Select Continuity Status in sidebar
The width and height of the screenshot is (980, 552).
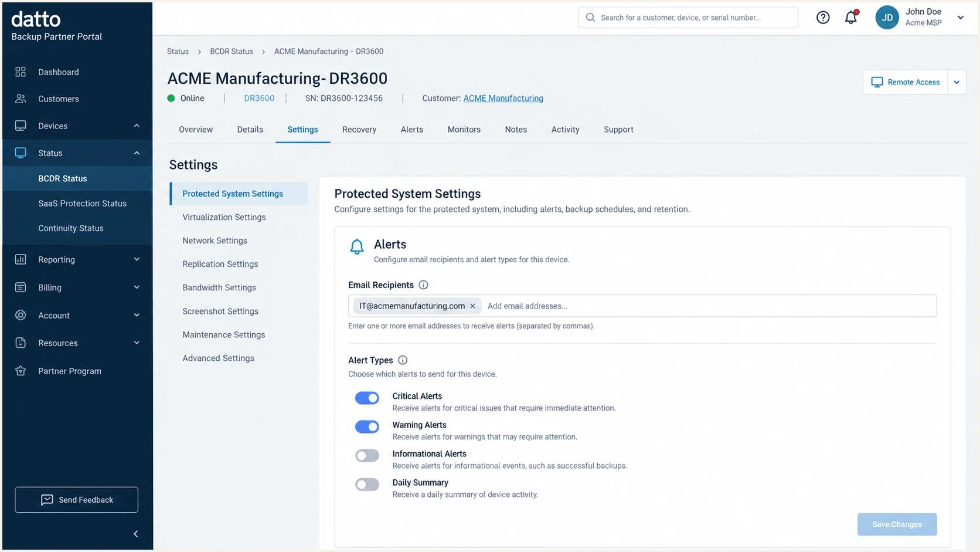77,228
